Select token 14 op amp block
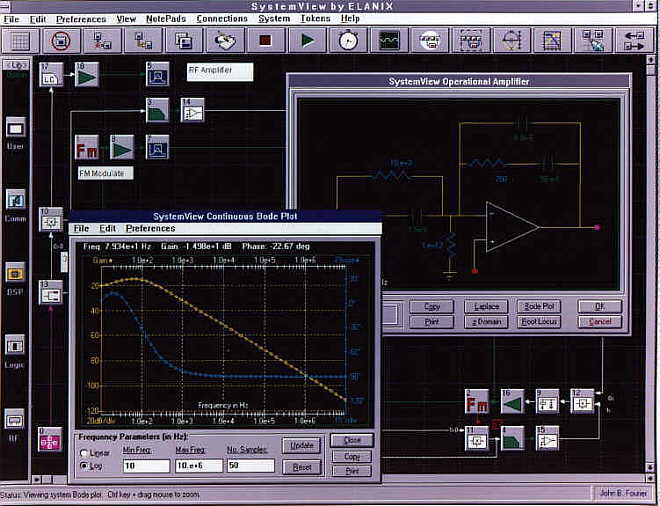The height and width of the screenshot is (506, 660). (x=193, y=110)
